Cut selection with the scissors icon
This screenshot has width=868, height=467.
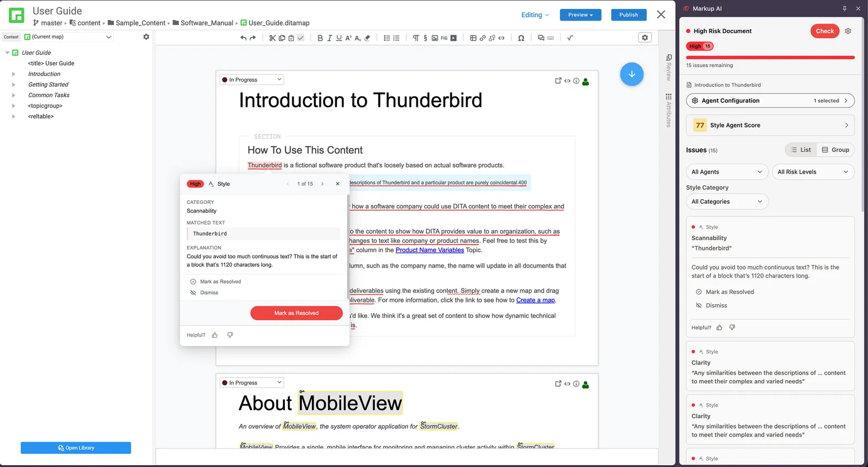pos(272,38)
